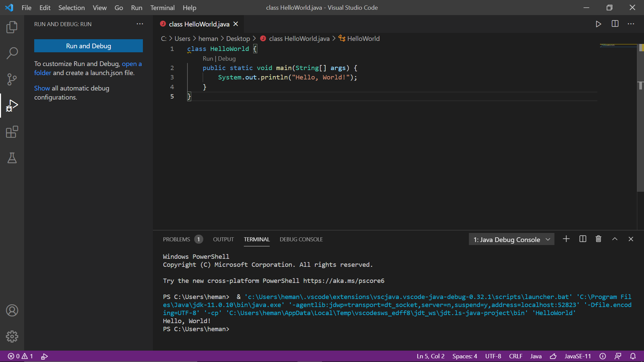Split the editor to the right

[615, 24]
